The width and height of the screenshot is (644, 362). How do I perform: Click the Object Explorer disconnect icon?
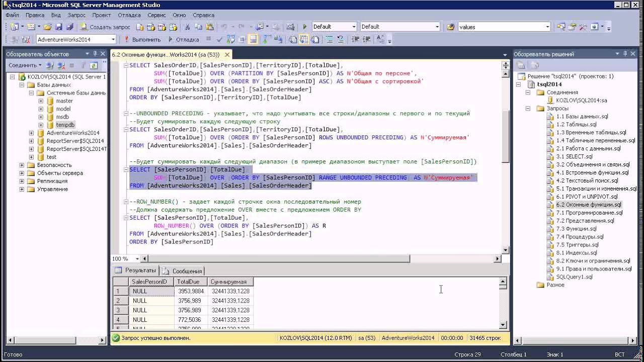(61, 65)
